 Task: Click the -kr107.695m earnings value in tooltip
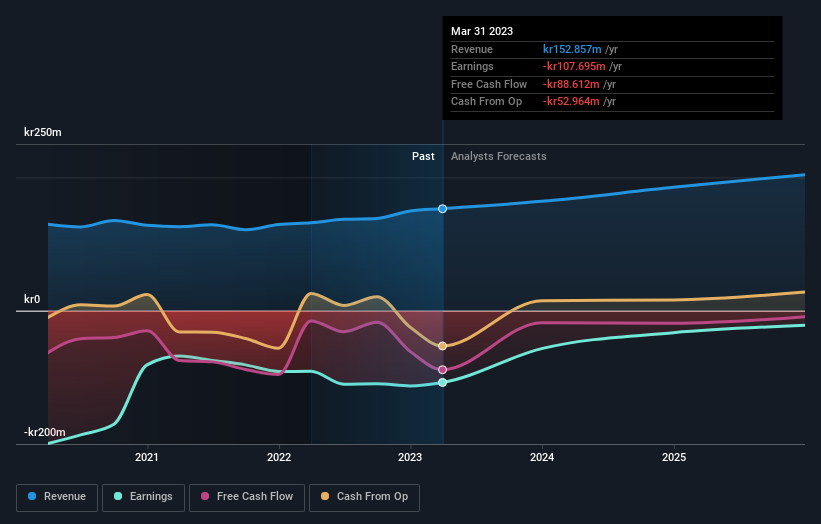click(574, 66)
